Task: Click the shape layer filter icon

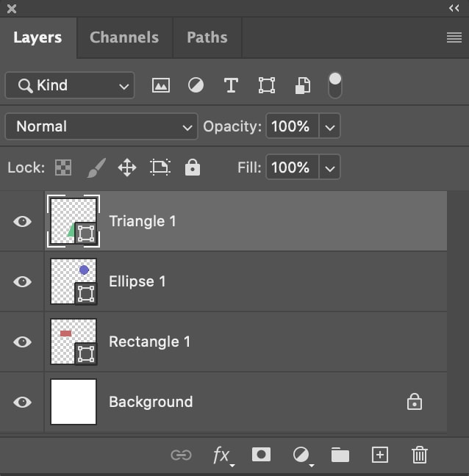Action: [266, 85]
